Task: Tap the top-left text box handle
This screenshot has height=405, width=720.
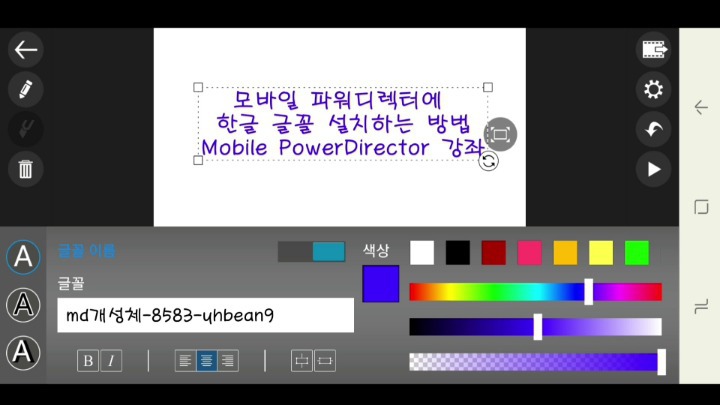Action: pos(198,87)
